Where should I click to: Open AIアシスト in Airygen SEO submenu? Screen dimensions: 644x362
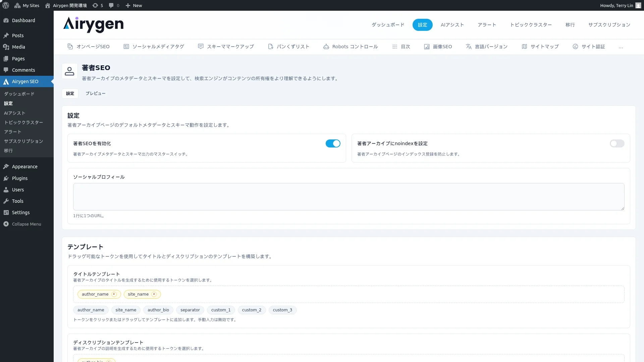(15, 113)
